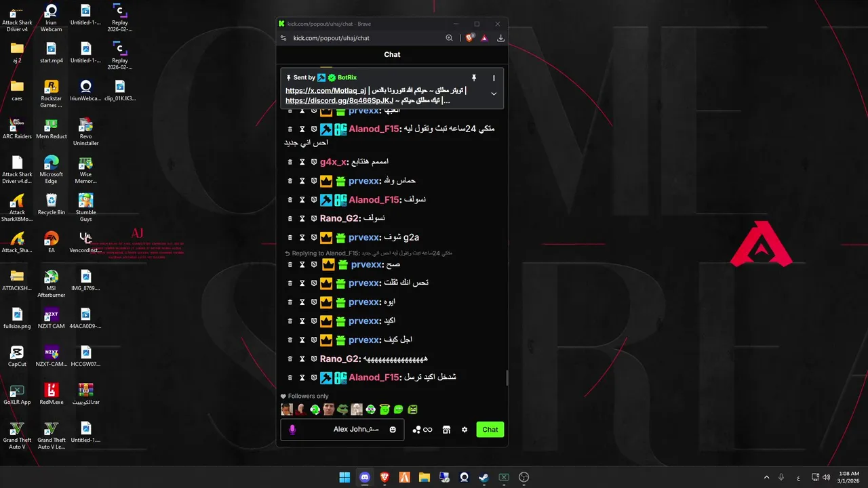The image size is (868, 488).
Task: Click the BotRix username in the pinned message
Action: tap(347, 78)
